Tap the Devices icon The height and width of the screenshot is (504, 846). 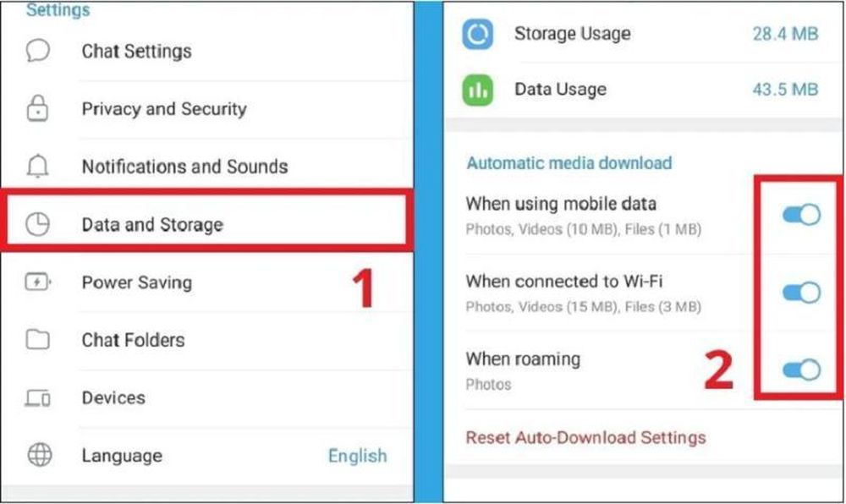(38, 397)
